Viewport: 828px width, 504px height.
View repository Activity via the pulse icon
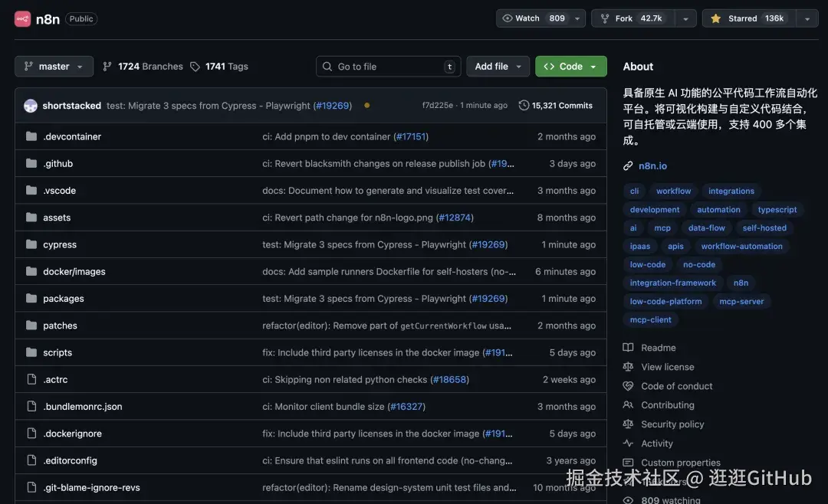pyautogui.click(x=627, y=443)
